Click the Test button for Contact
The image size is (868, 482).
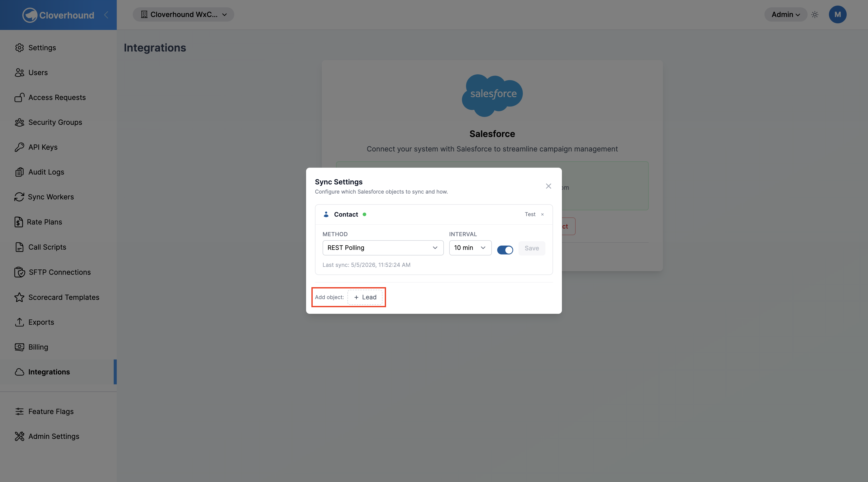(530, 214)
